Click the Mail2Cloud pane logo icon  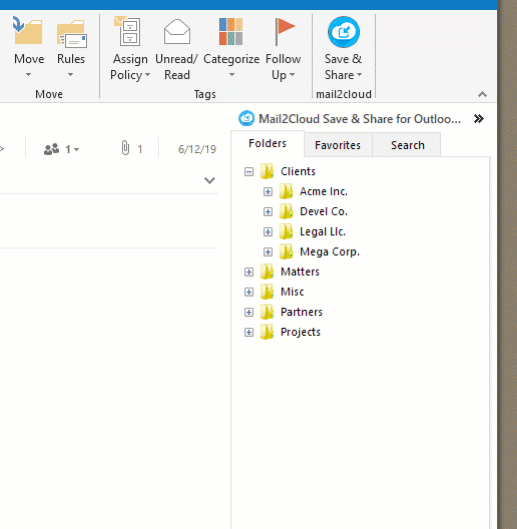(246, 118)
